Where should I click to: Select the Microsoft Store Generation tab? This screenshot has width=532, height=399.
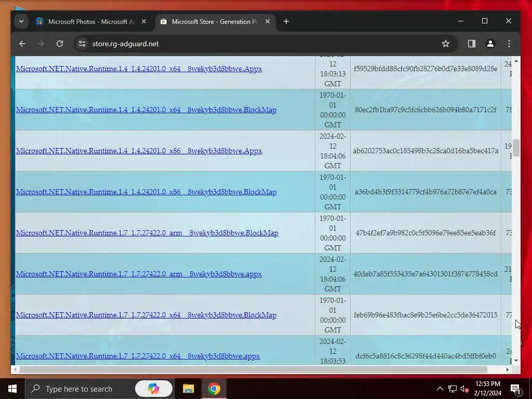(x=215, y=22)
